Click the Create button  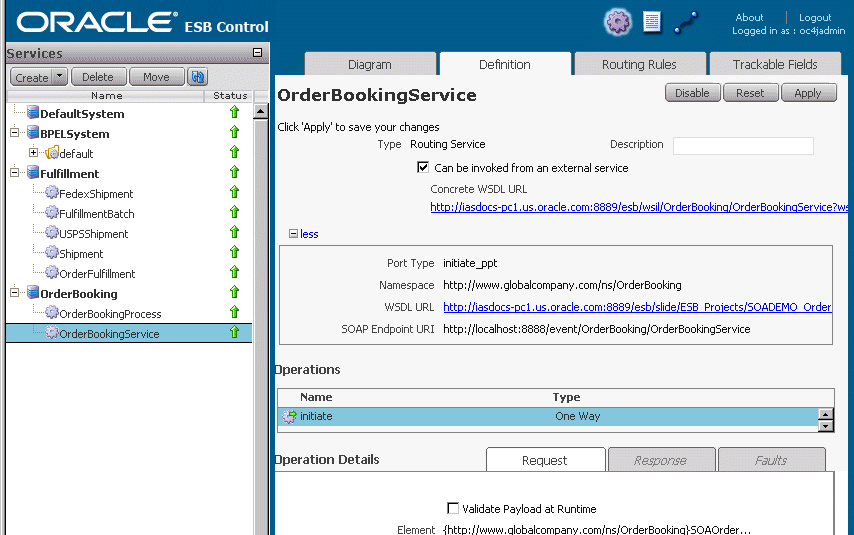click(x=32, y=77)
